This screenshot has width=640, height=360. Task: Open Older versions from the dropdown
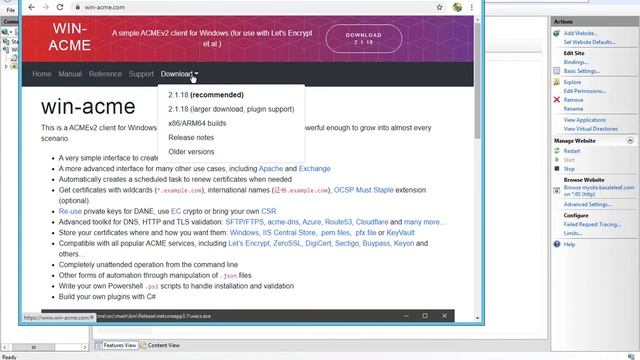coord(191,151)
